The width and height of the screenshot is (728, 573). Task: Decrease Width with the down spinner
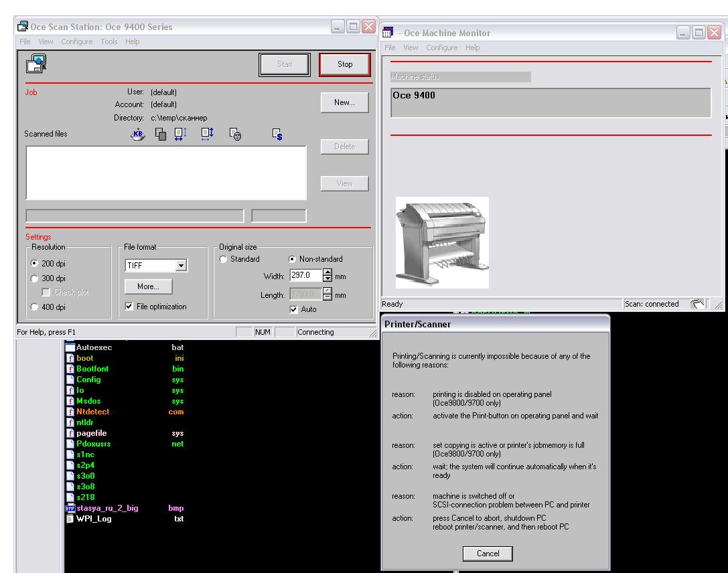pos(327,279)
